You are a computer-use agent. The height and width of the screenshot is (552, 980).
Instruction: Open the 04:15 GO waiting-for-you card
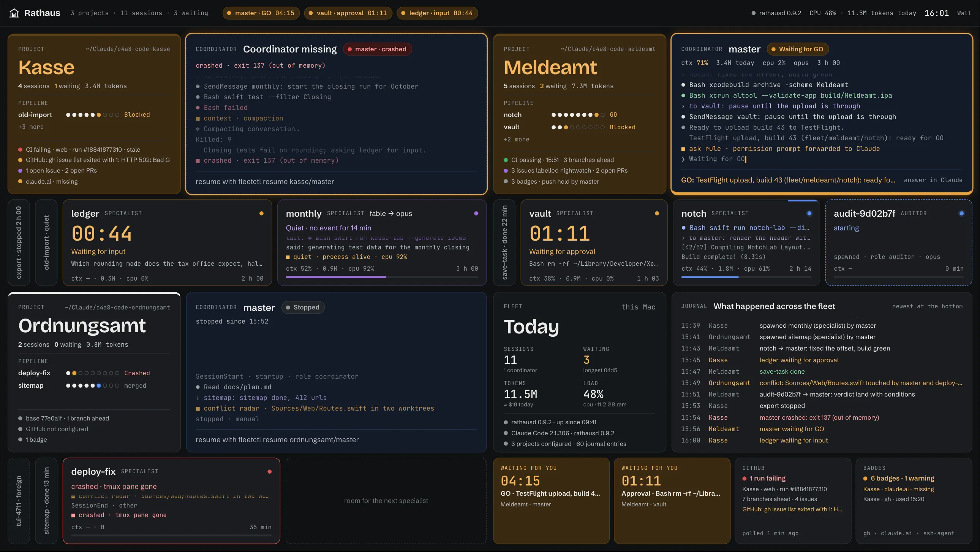(x=551, y=501)
